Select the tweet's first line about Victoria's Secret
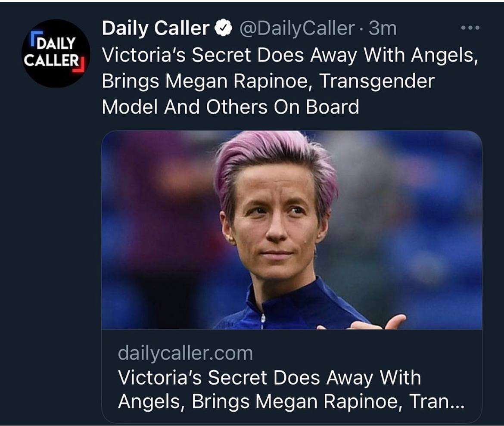504x426 pixels. [291, 55]
